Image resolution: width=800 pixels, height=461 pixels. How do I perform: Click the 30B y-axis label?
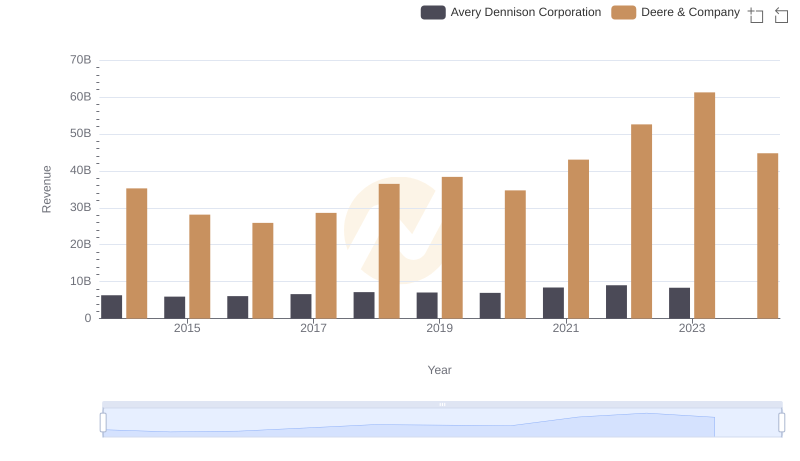click(x=81, y=208)
